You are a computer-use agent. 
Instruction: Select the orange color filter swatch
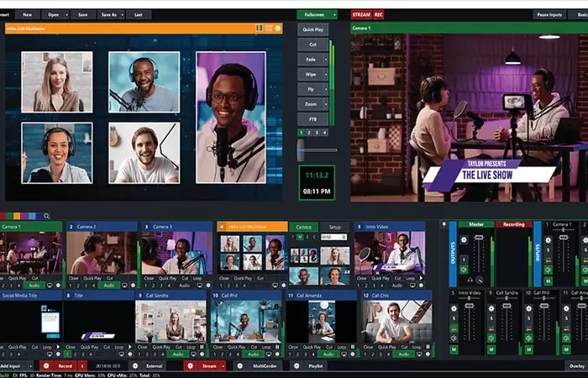(x=17, y=216)
